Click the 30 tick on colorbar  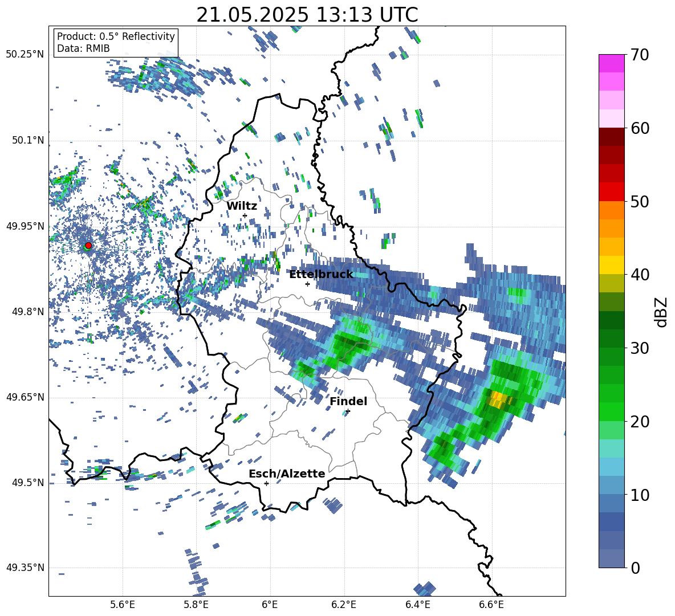[x=640, y=348]
